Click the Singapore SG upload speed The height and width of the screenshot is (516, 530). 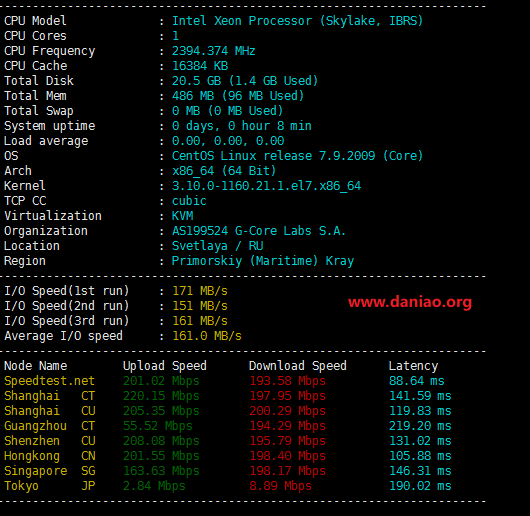point(161,471)
